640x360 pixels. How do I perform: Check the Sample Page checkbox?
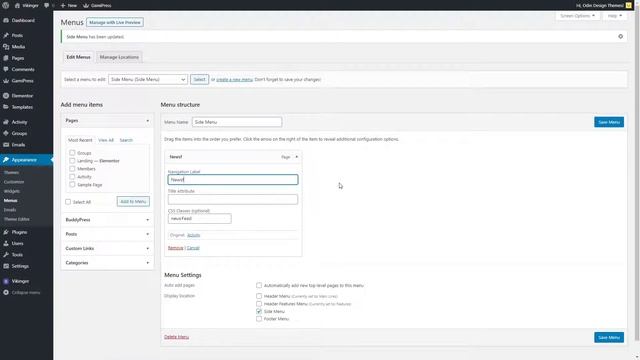coord(72,184)
